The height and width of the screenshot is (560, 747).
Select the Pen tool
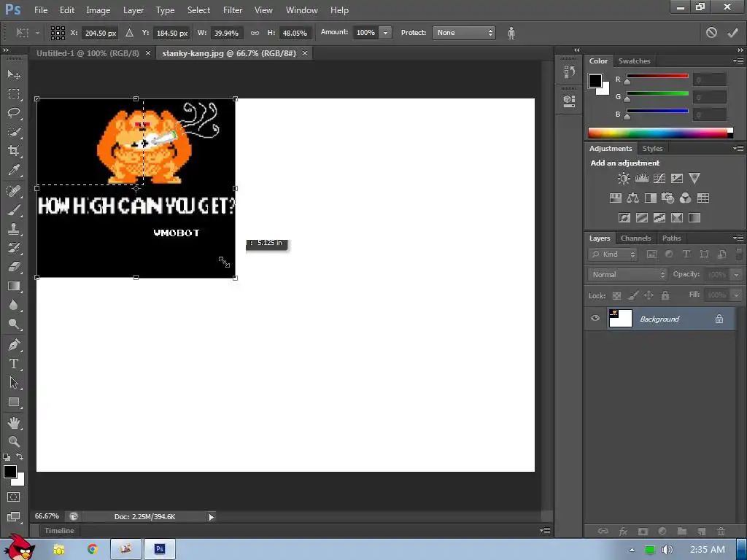pos(14,345)
